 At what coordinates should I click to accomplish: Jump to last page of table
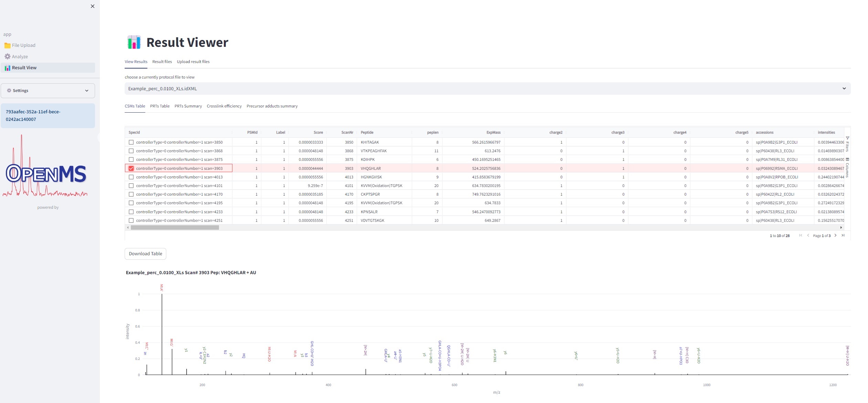click(x=843, y=235)
